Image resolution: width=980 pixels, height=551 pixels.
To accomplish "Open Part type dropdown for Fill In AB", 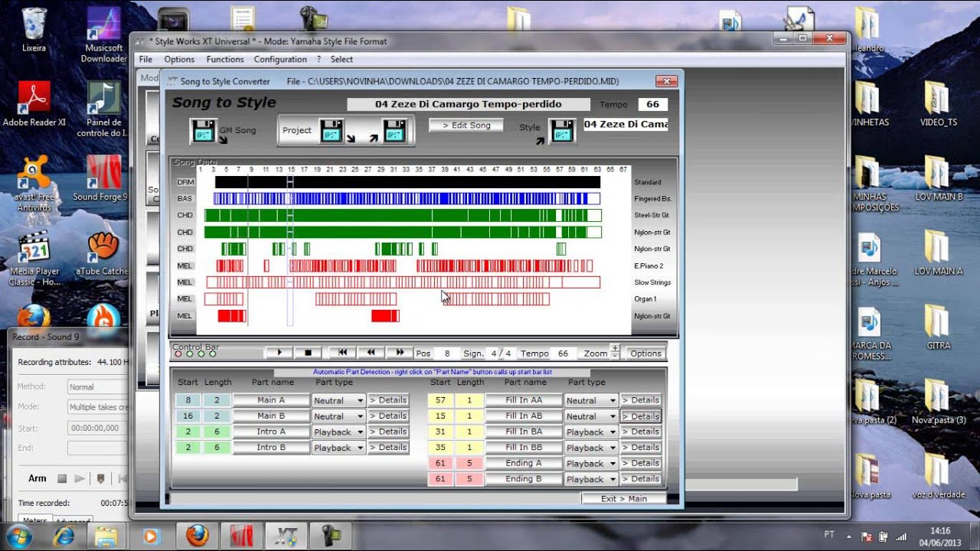I will click(591, 416).
